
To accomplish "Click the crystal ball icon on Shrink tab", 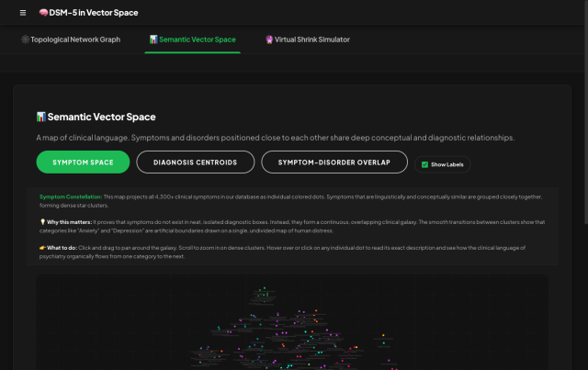I will (269, 39).
